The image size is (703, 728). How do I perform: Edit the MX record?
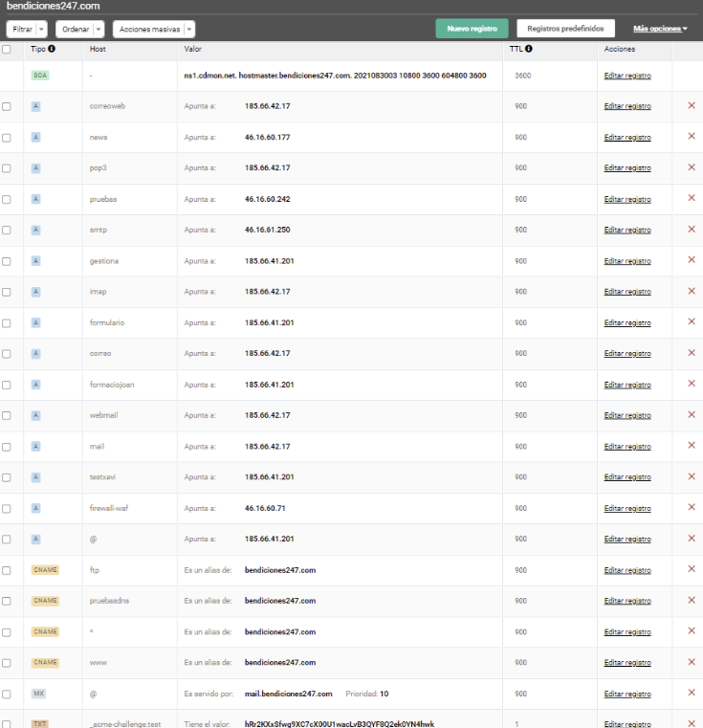tap(627, 694)
